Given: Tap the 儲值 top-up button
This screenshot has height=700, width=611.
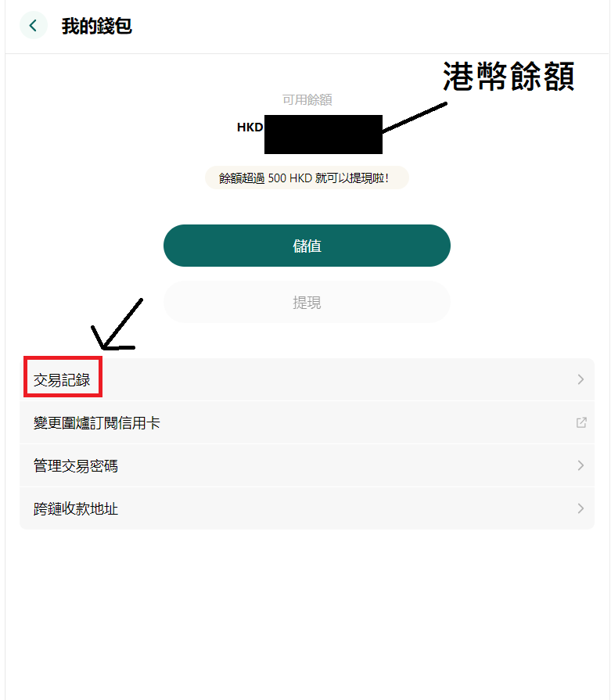Looking at the screenshot, I should pyautogui.click(x=307, y=246).
